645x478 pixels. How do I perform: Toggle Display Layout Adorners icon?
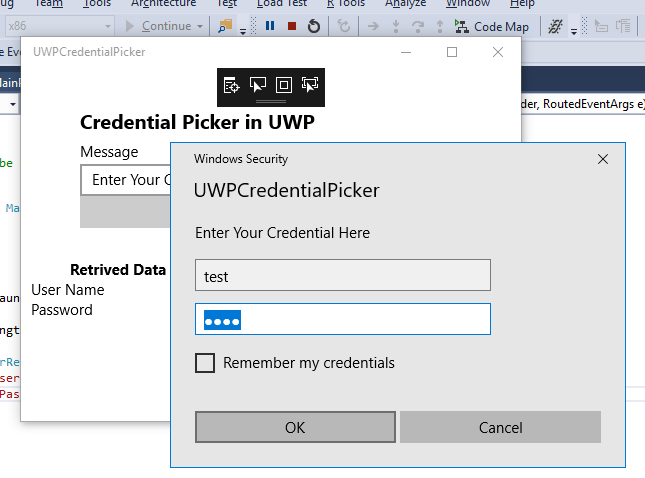[x=283, y=85]
